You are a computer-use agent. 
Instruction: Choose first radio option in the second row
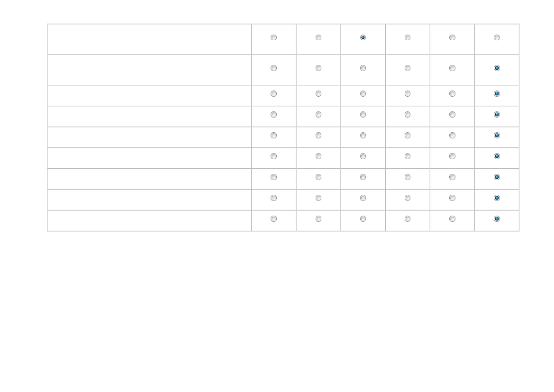273,68
